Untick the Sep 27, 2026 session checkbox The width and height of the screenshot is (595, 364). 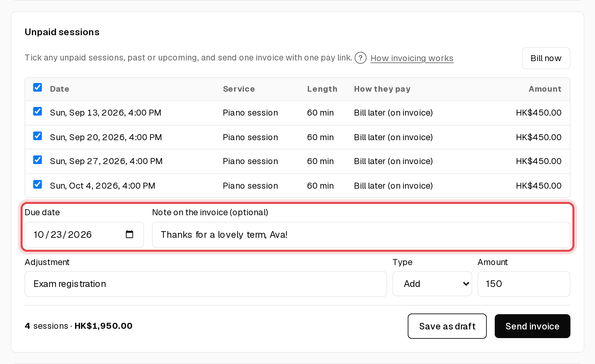[38, 160]
